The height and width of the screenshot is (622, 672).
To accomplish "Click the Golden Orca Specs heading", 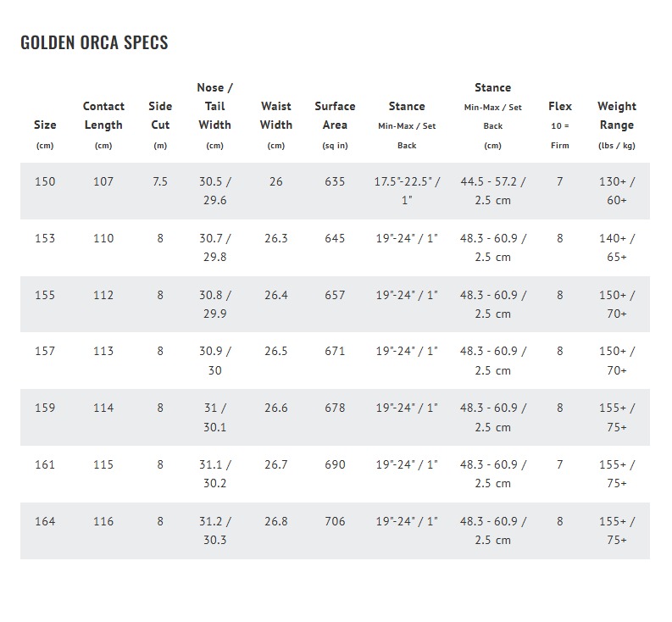I will click(x=94, y=42).
